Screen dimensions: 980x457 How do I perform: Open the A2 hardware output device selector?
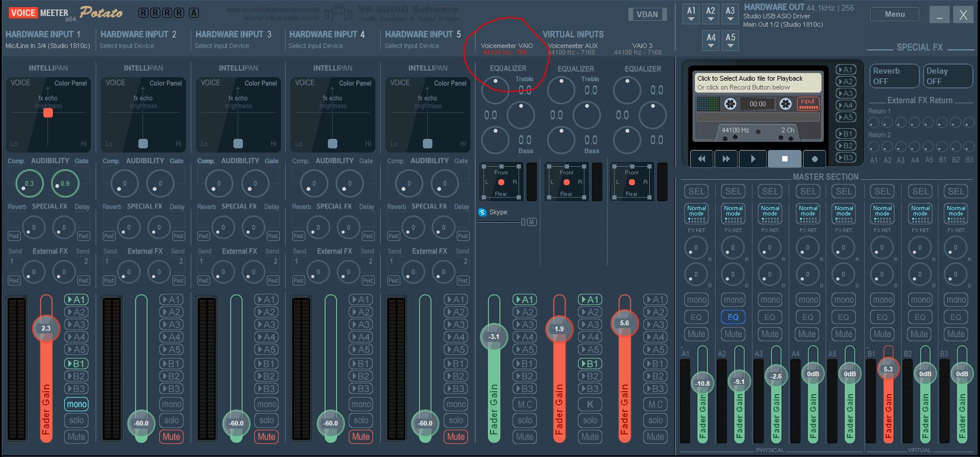tap(710, 14)
